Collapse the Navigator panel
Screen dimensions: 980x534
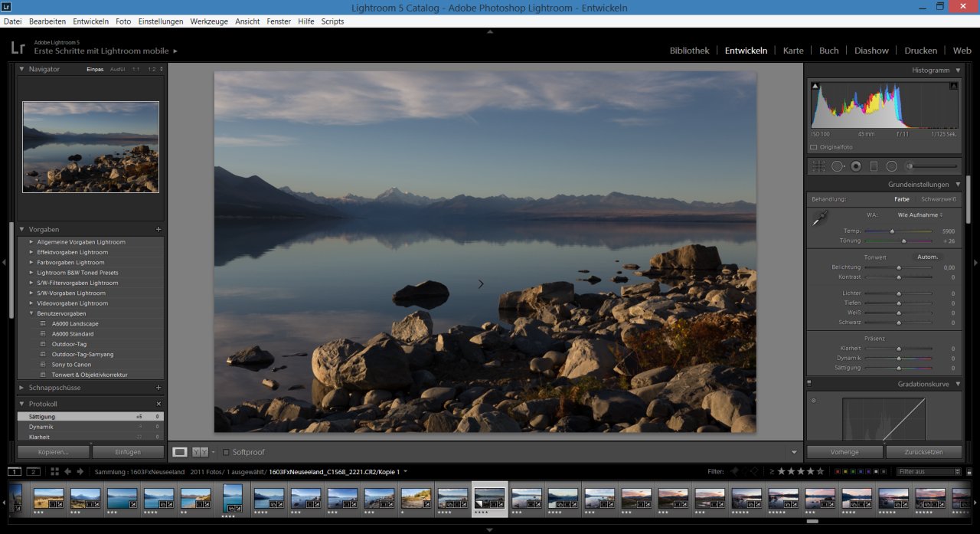pyautogui.click(x=22, y=69)
